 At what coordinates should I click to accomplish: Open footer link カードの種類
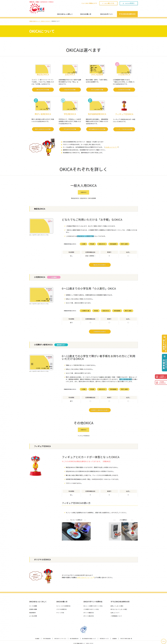click(33, 606)
